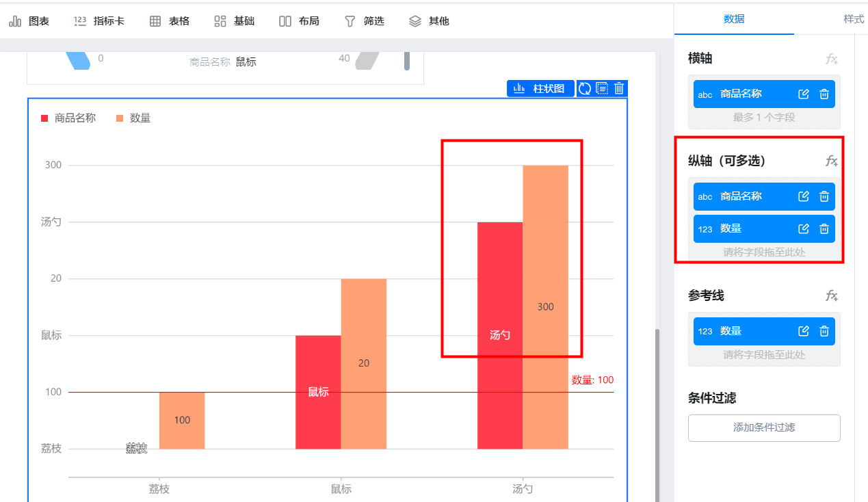Click the fx formula icon next to 横轴
Screen dimensions: 868x502
[x=832, y=59]
